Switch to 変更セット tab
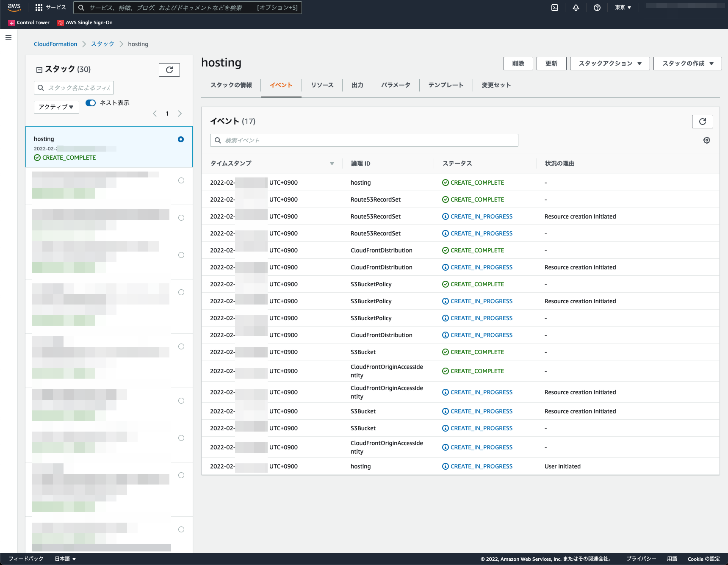The height and width of the screenshot is (565, 728). [x=496, y=85]
